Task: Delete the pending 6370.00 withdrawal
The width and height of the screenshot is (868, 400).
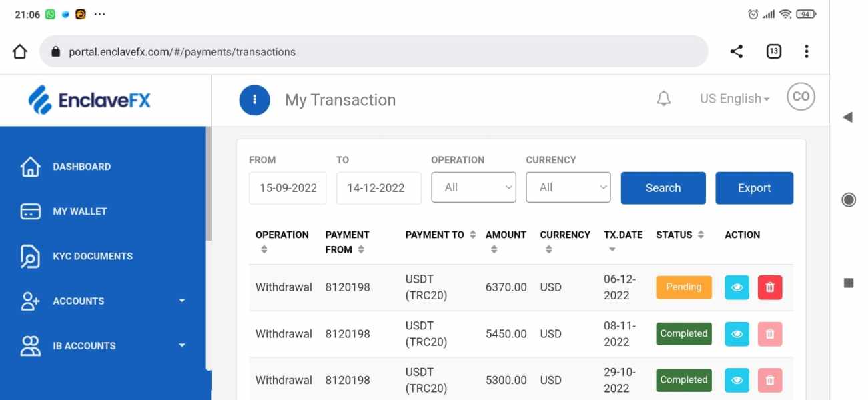Action: click(x=769, y=287)
